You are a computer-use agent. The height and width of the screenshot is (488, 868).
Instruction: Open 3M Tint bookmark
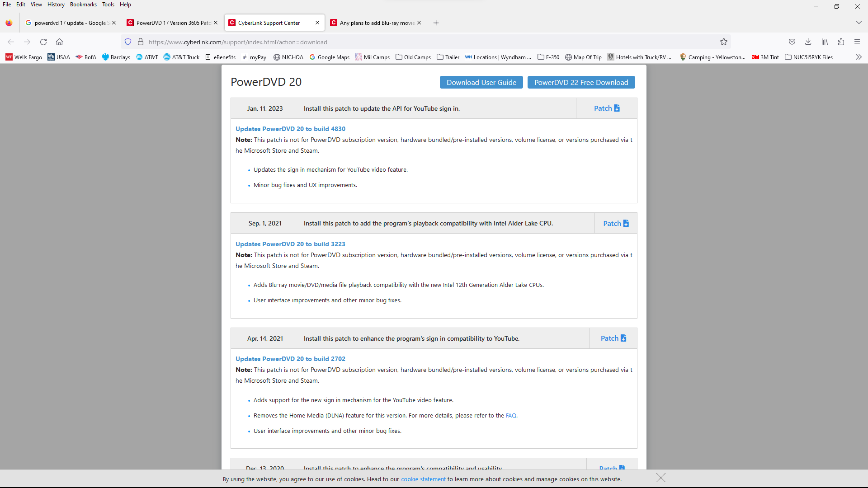pos(765,57)
